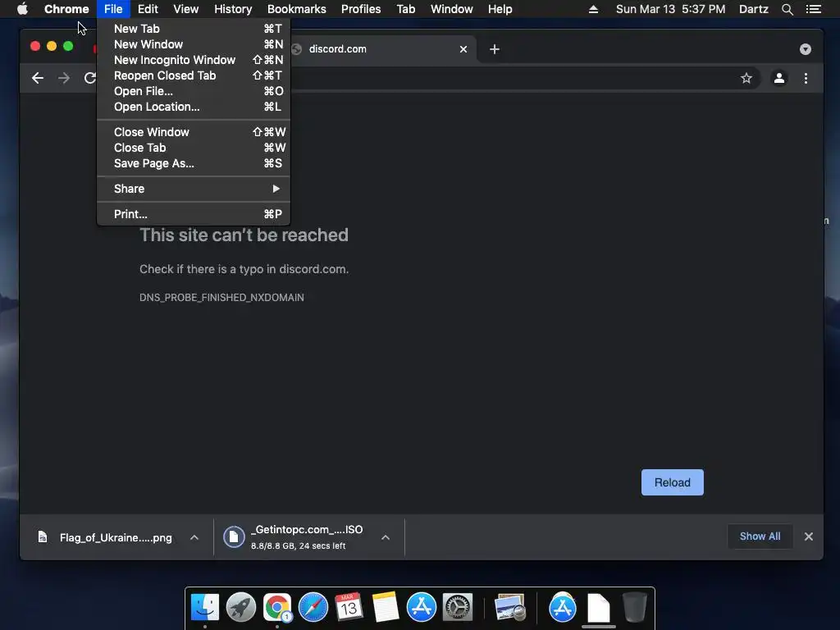Open the left App Store dock icon
This screenshot has height=630, width=840.
point(421,608)
